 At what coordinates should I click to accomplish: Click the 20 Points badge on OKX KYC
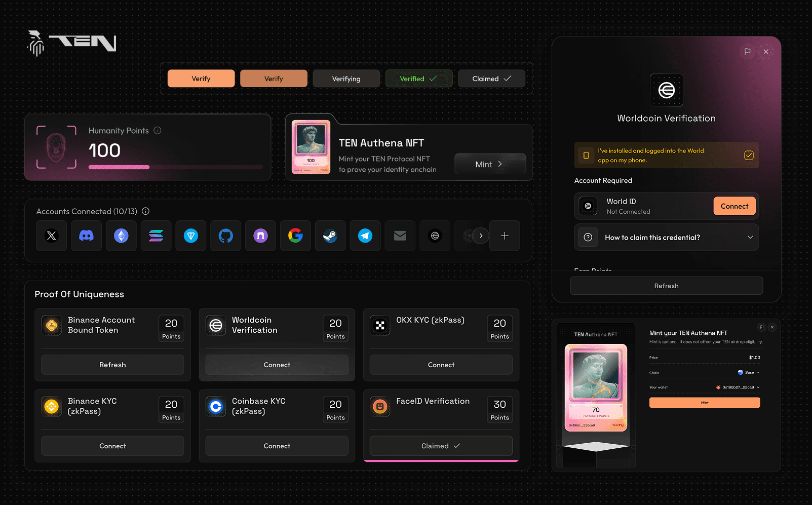(x=499, y=329)
